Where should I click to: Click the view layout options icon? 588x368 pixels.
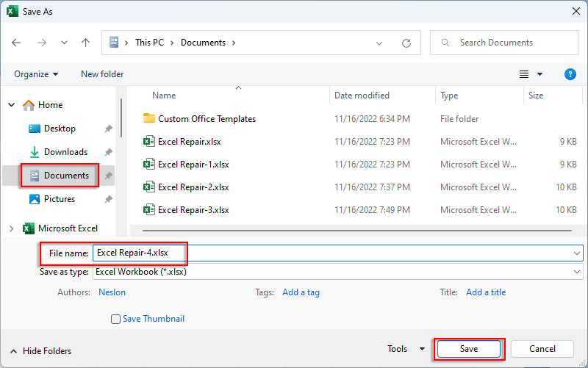coord(524,74)
